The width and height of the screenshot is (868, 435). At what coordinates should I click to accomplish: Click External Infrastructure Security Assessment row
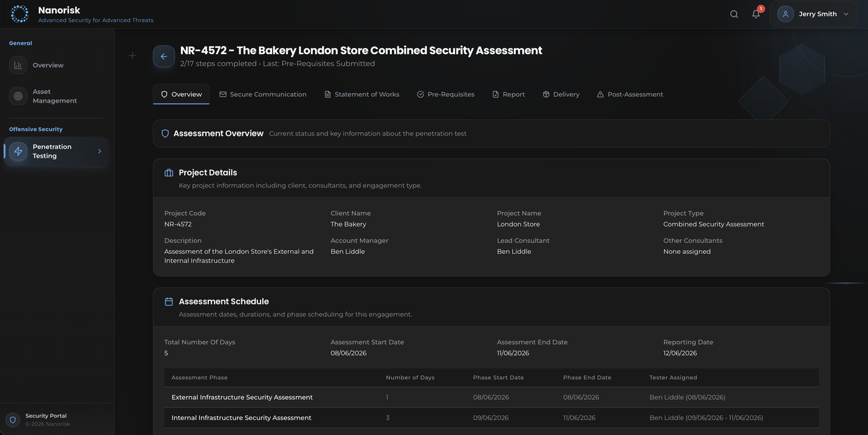[x=242, y=397]
